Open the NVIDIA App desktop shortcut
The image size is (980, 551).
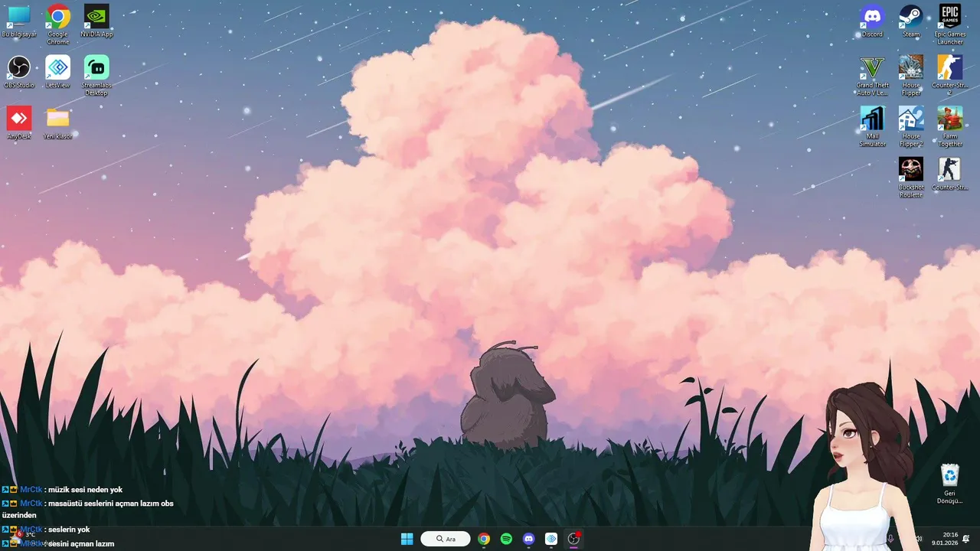point(96,21)
